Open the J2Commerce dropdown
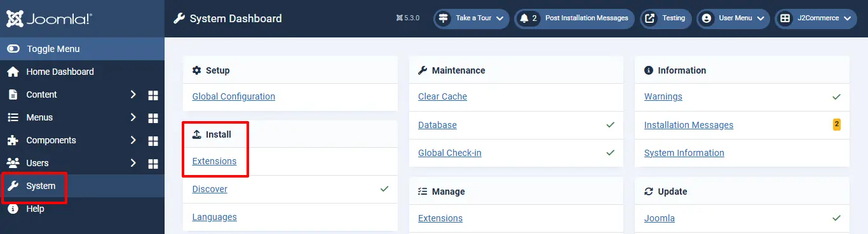The image size is (868, 234). point(816,18)
